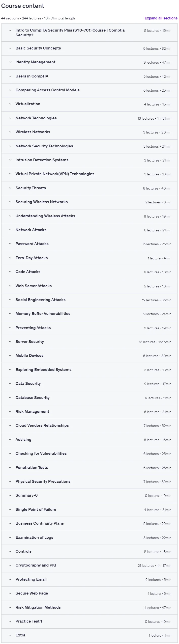Click chevron icon next to Password Attacks
This screenshot has width=179, height=644.
[10, 244]
